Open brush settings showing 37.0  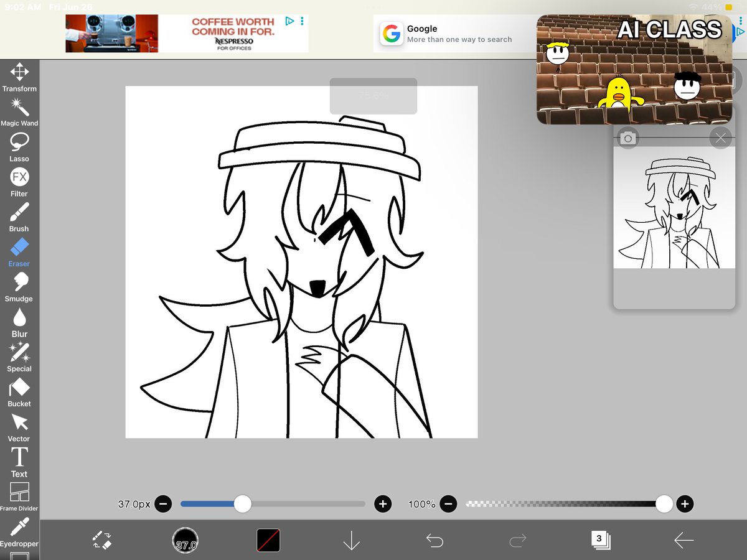click(x=186, y=540)
